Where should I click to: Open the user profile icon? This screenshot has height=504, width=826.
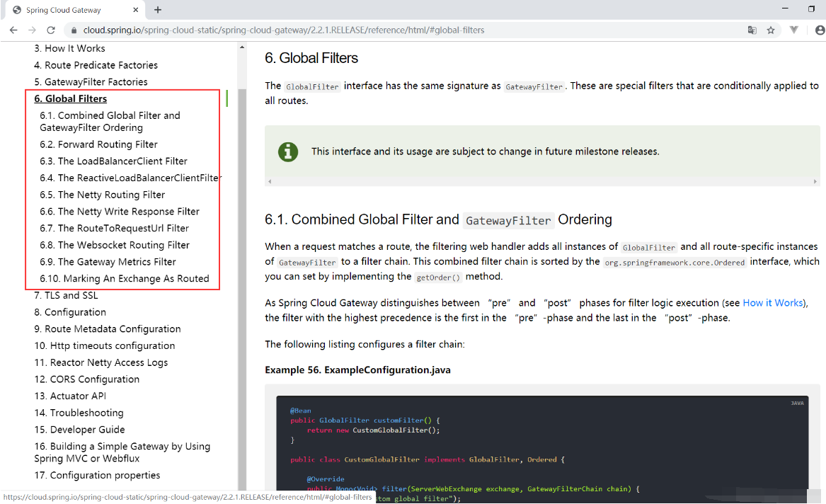[820, 30]
